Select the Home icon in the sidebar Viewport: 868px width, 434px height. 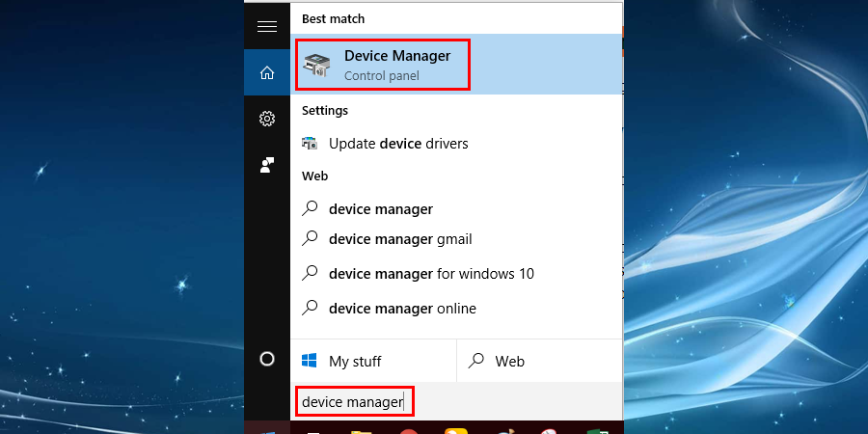click(x=267, y=72)
